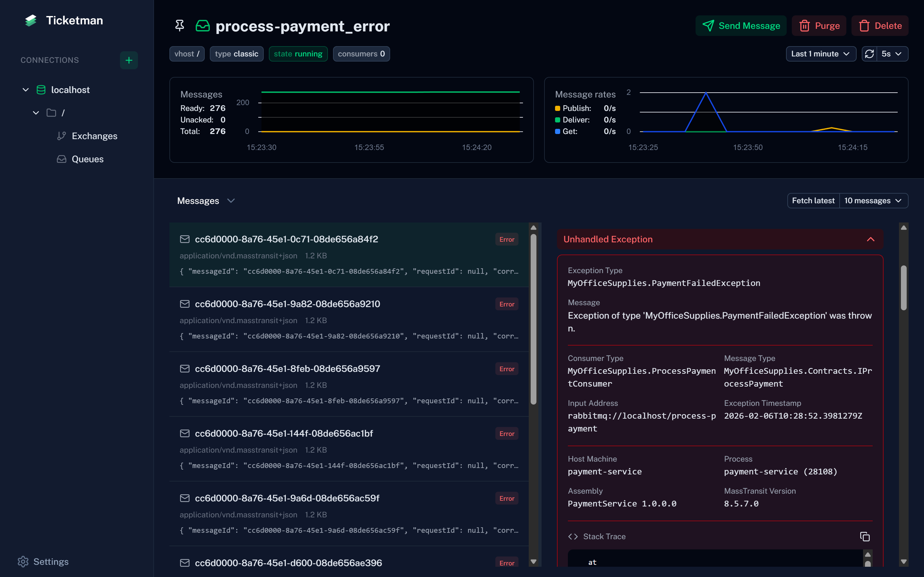Click envelope icon of message ending 9210
924x577 pixels.
coord(185,304)
